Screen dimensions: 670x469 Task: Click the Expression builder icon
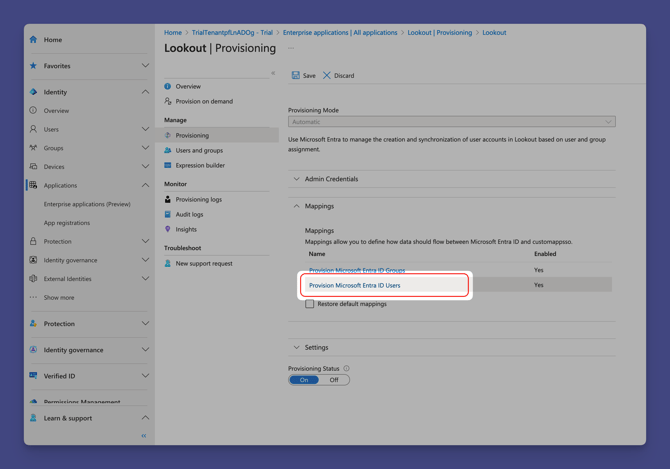pyautogui.click(x=168, y=165)
